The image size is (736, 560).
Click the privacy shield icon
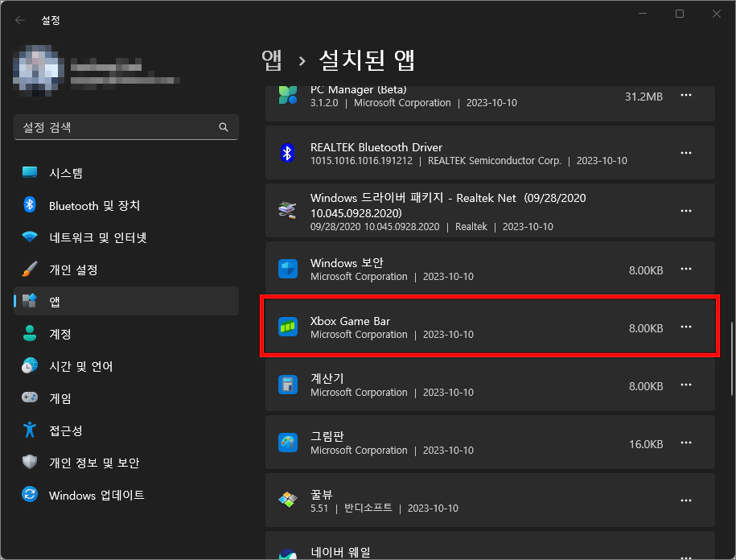[30, 462]
